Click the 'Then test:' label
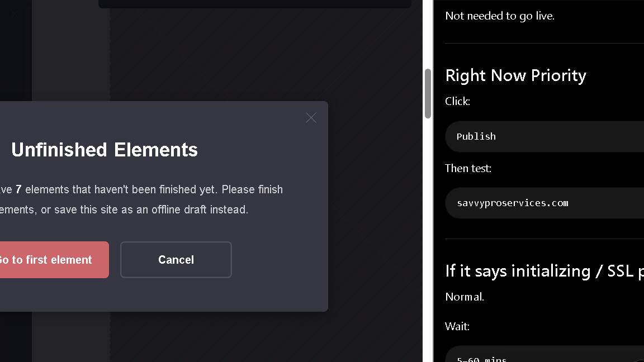This screenshot has height=362, width=644. coord(468,168)
